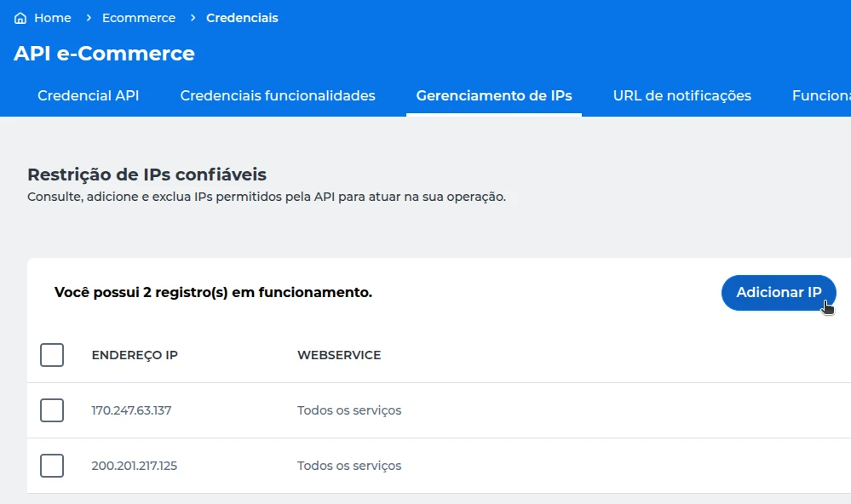Open the Ecommerce breadcrumb link

138,17
